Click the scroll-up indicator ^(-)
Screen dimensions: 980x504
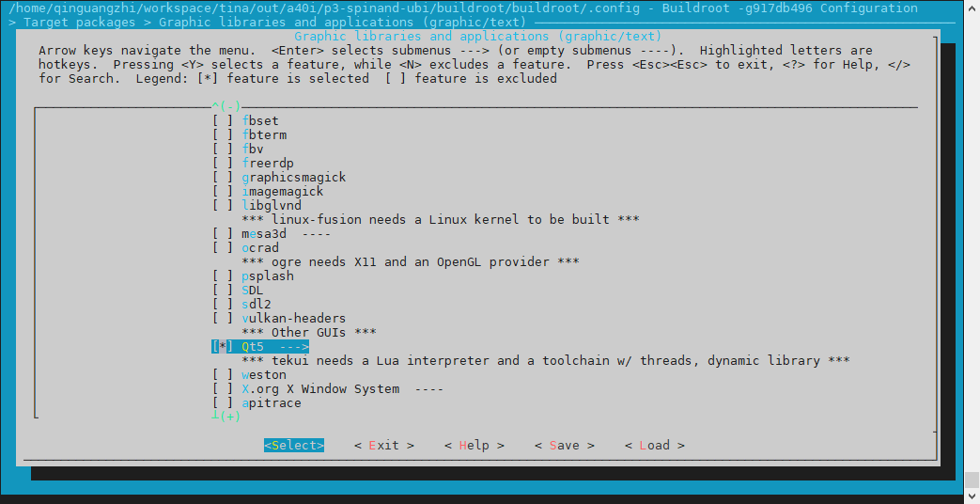226,106
